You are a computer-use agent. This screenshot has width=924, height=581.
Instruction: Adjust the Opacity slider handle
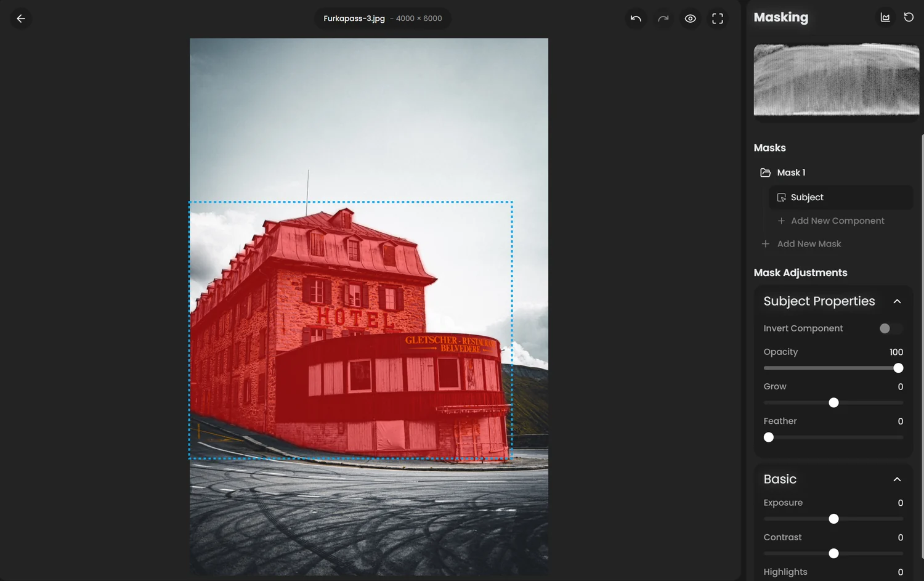tap(898, 368)
